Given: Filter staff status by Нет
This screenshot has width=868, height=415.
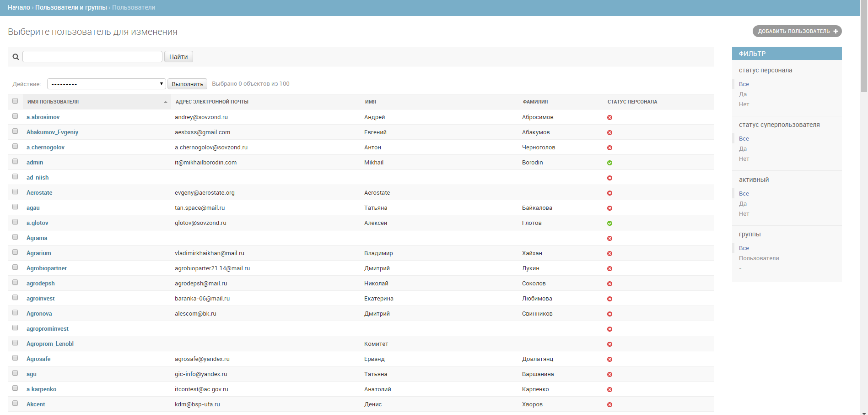Looking at the screenshot, I should (744, 104).
